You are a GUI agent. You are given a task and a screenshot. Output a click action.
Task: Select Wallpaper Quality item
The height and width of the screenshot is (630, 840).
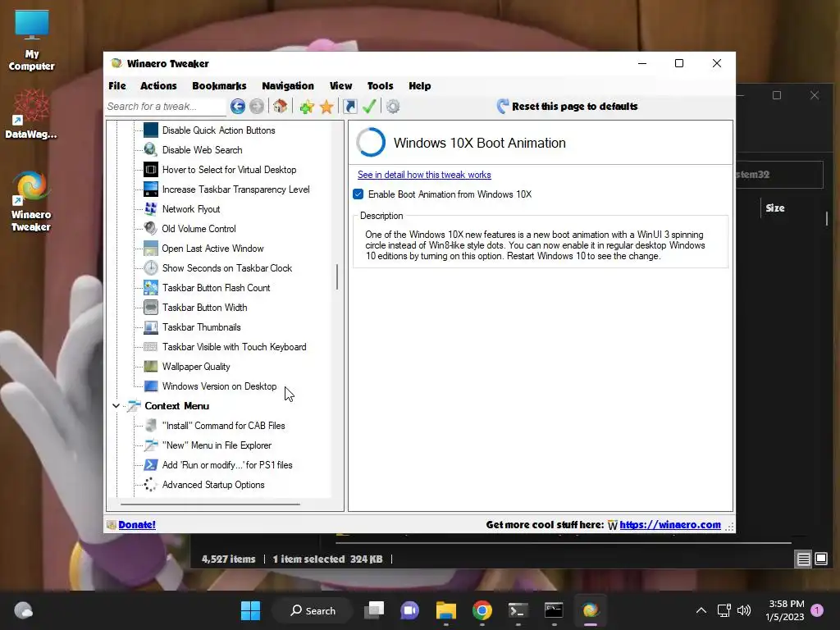click(196, 367)
